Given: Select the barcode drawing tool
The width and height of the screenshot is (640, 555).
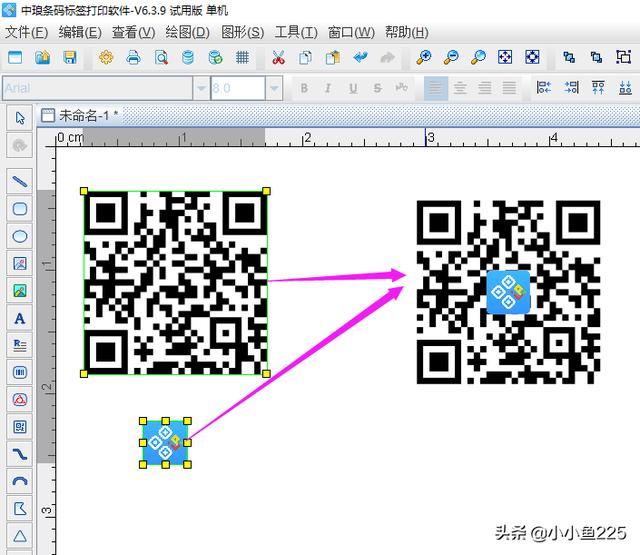Looking at the screenshot, I should (19, 372).
